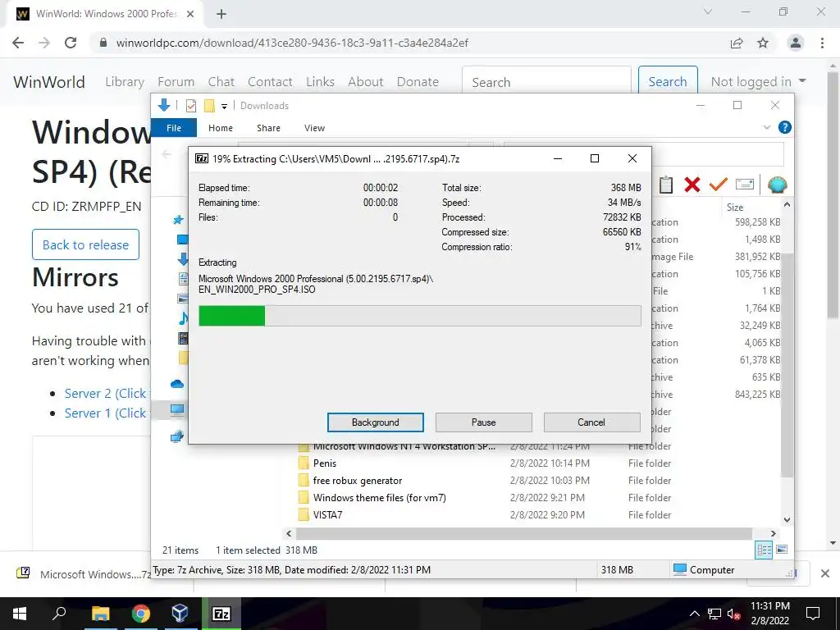The image size is (840, 630).
Task: Click the green extraction progress bar
Action: [x=232, y=316]
